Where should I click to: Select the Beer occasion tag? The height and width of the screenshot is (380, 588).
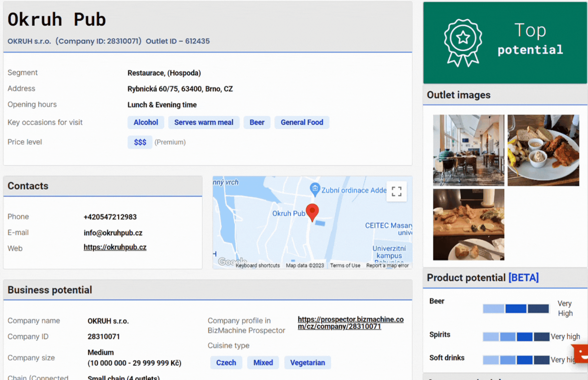[x=257, y=122]
